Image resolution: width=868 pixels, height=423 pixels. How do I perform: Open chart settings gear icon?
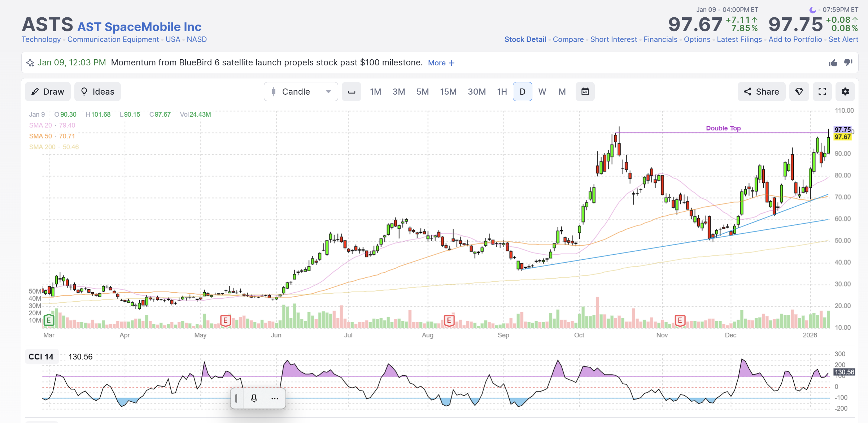click(845, 92)
